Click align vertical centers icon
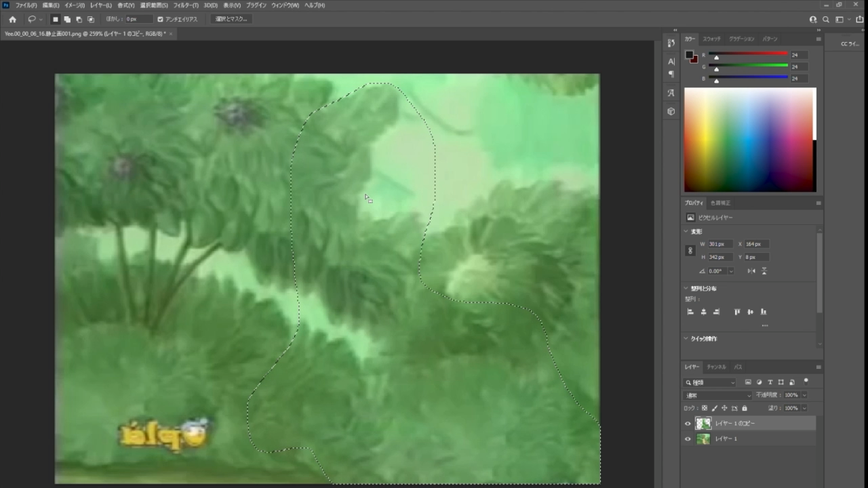 (750, 312)
